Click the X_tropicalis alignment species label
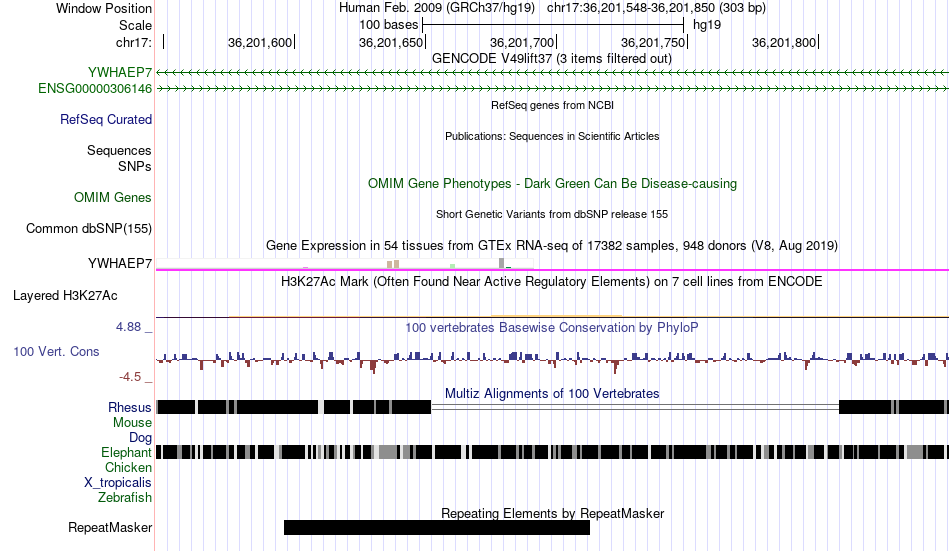Screen dimensions: 950x551 [118, 483]
